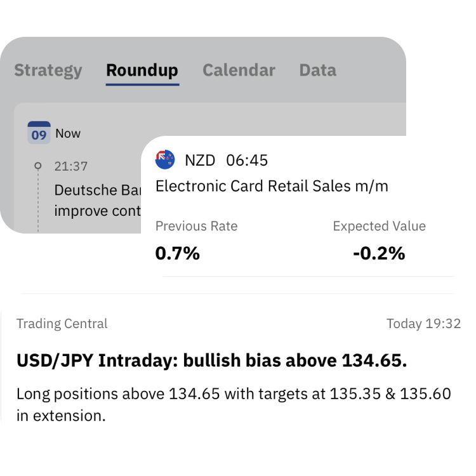The width and height of the screenshot is (476, 476).
Task: Click the Trading Central source label
Action: (x=62, y=324)
